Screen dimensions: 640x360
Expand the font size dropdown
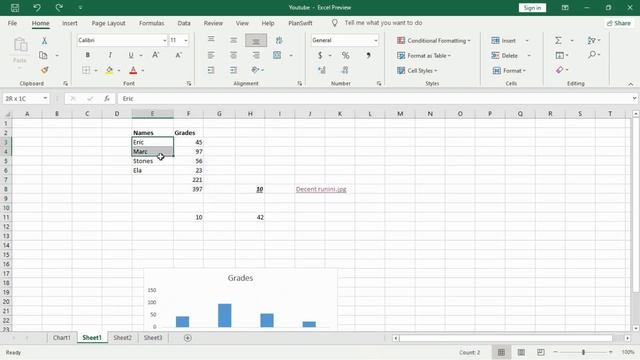click(x=186, y=40)
